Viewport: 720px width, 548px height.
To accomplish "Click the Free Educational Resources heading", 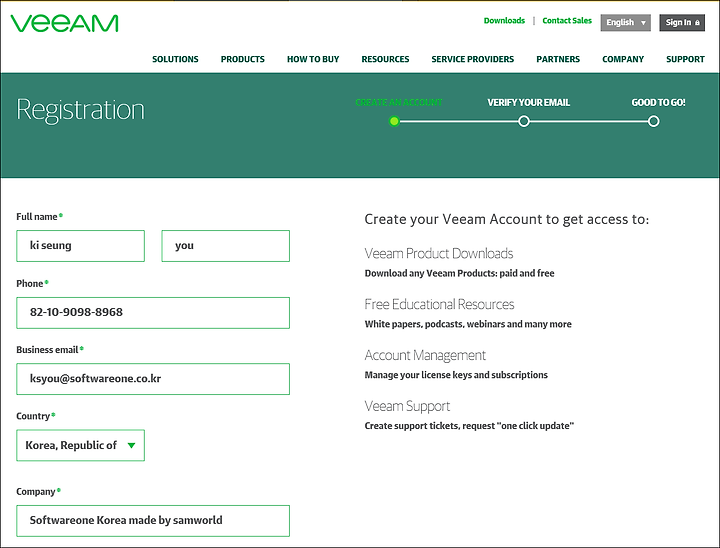I will pos(439,304).
